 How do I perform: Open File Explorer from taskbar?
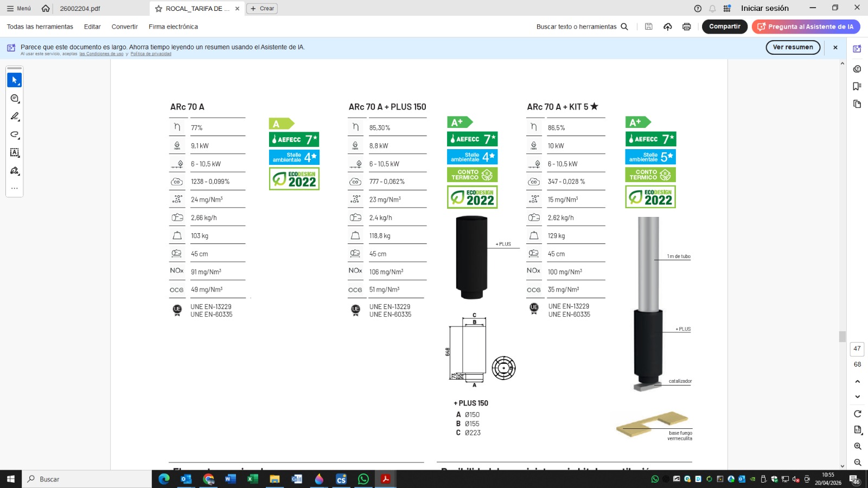[275, 479]
